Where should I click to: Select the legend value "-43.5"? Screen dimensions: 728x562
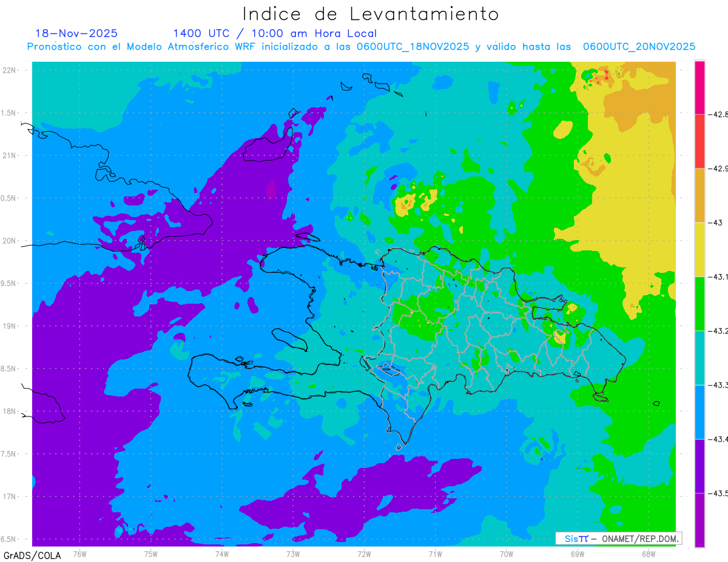718,493
